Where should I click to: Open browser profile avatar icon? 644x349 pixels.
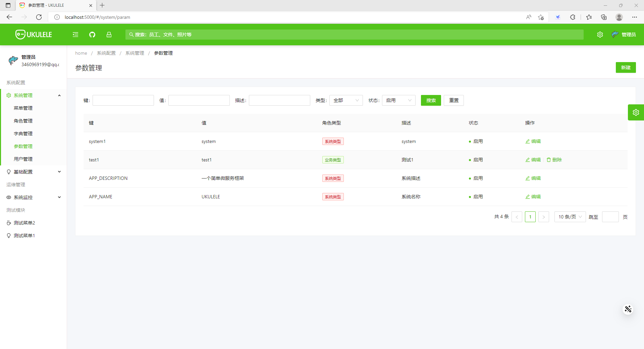[x=619, y=17]
